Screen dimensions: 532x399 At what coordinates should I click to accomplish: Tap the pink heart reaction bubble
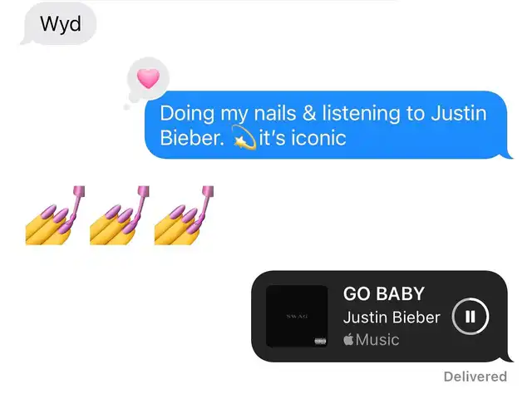pos(148,78)
